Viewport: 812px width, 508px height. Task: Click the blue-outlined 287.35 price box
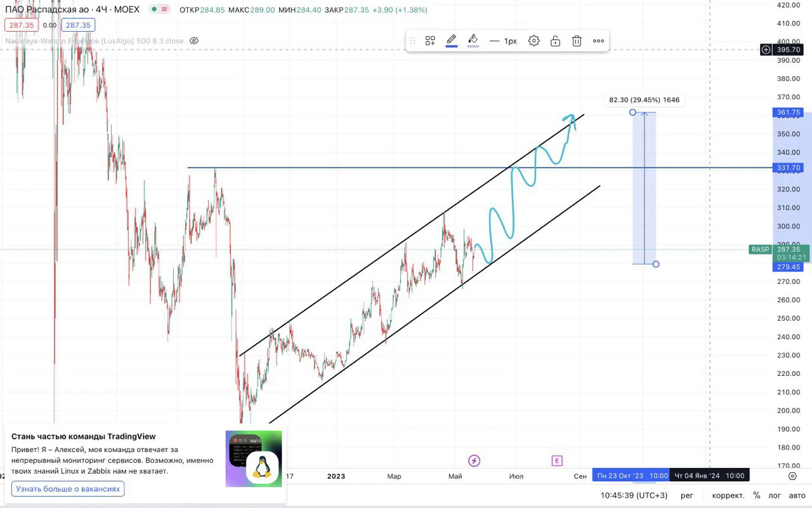(78, 25)
